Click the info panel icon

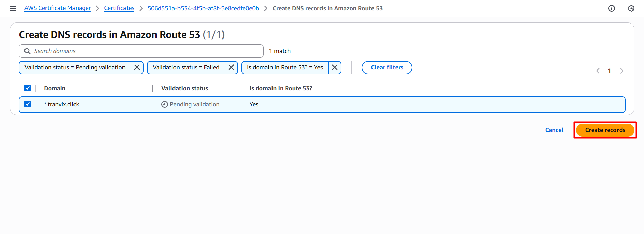(x=612, y=8)
